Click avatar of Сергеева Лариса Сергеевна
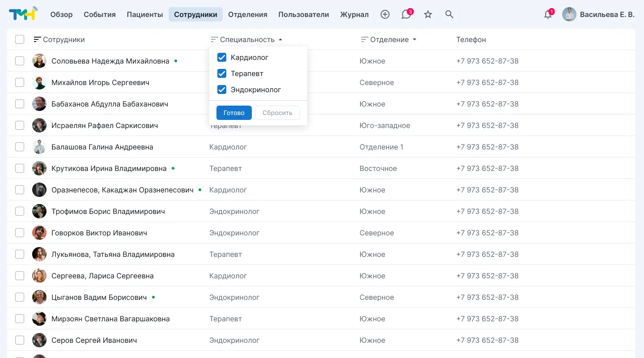This screenshot has height=358, width=644. click(x=39, y=276)
